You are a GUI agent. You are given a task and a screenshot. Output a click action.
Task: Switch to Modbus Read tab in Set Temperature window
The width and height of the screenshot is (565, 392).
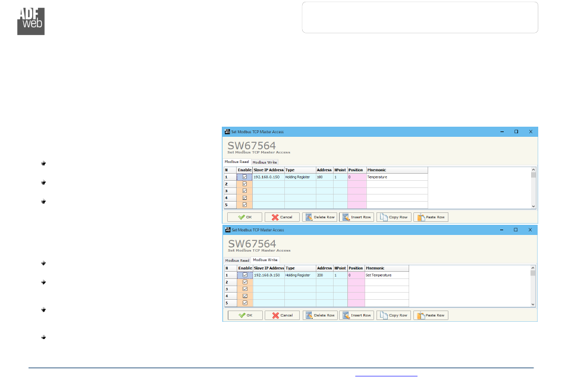point(237,261)
